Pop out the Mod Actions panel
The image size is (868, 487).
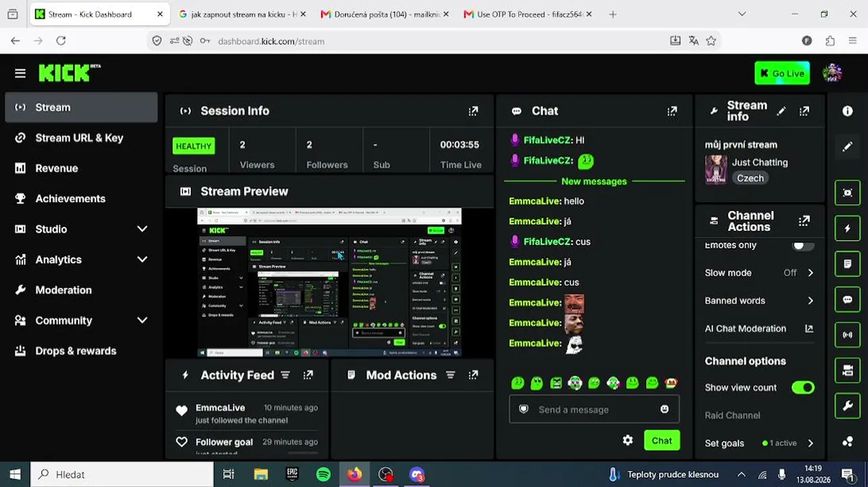(x=473, y=375)
